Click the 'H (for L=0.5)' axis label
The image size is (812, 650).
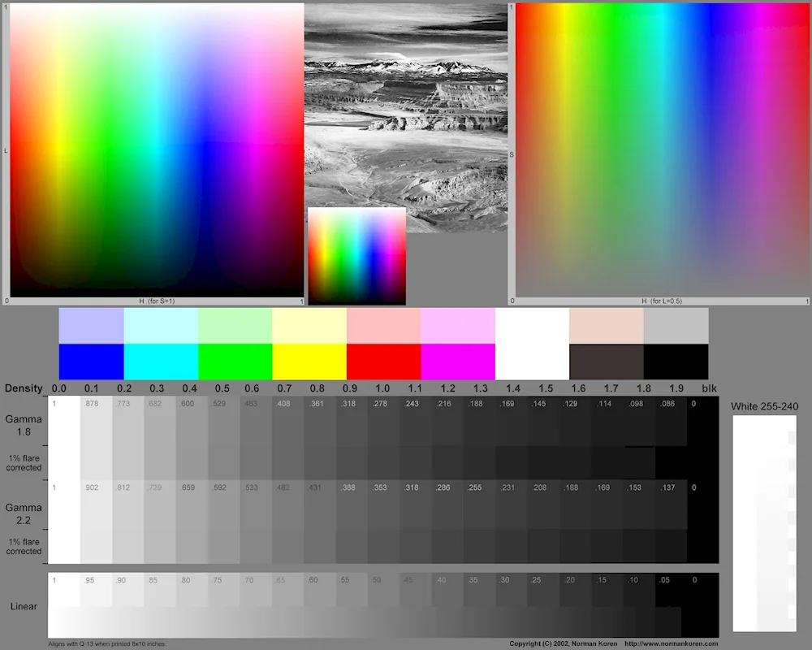coord(662,301)
